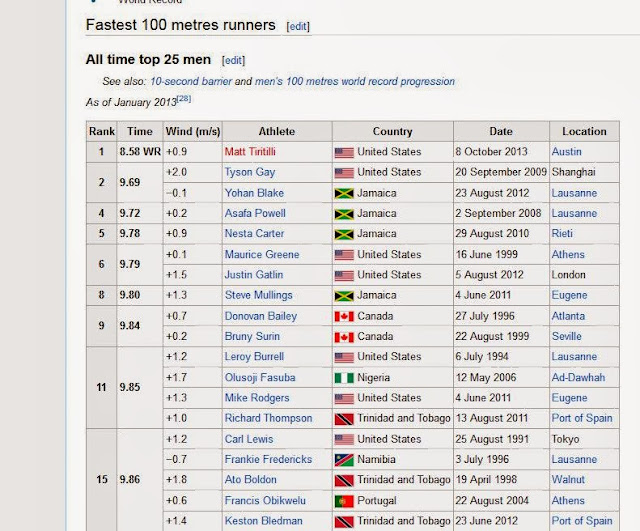Click the Seville location link
The image size is (640, 531).
point(567,336)
